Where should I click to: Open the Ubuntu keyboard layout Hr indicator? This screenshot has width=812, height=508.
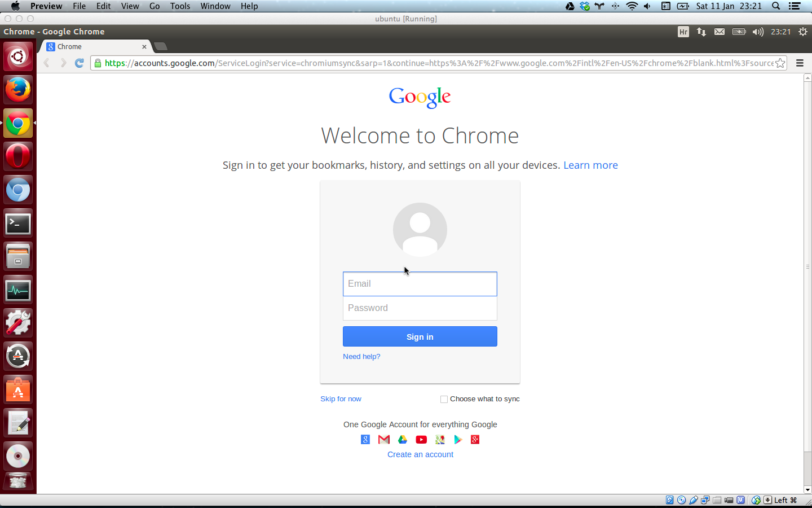pyautogui.click(x=683, y=32)
